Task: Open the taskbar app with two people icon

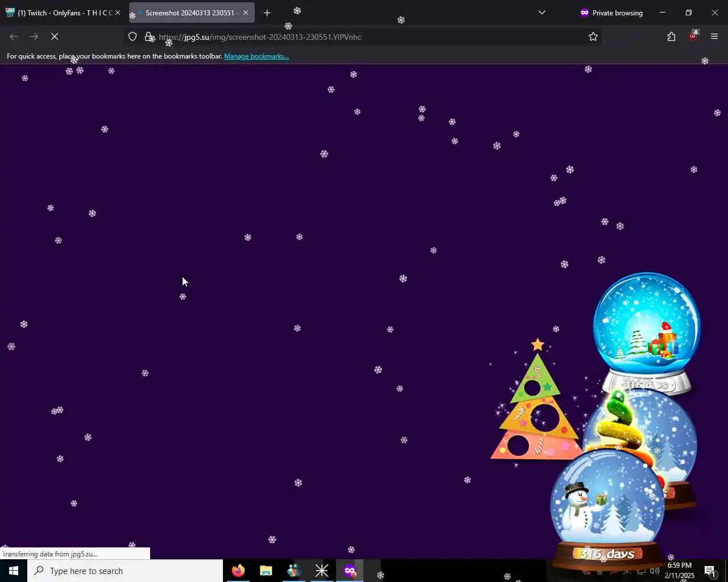Action: (294, 571)
